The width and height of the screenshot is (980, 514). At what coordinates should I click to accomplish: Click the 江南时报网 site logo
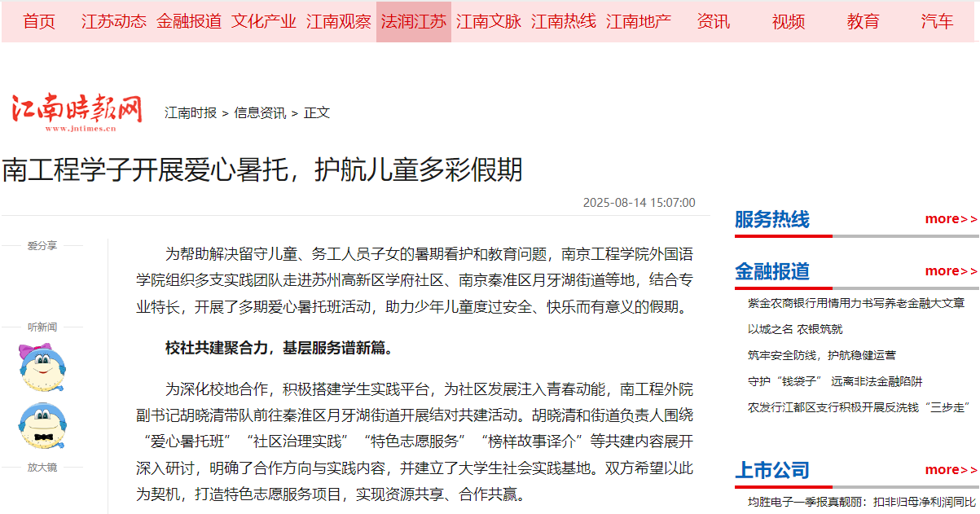(x=77, y=112)
